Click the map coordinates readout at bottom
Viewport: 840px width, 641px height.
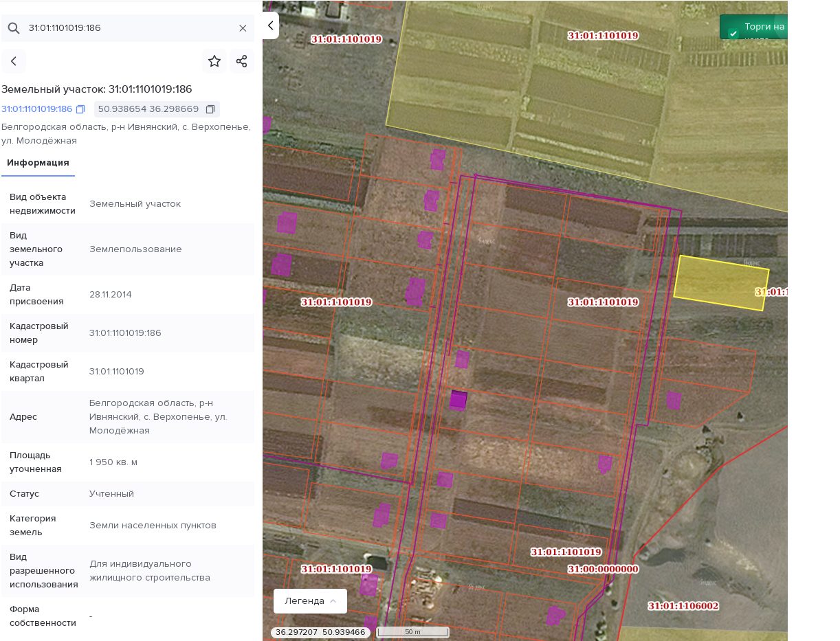click(320, 632)
